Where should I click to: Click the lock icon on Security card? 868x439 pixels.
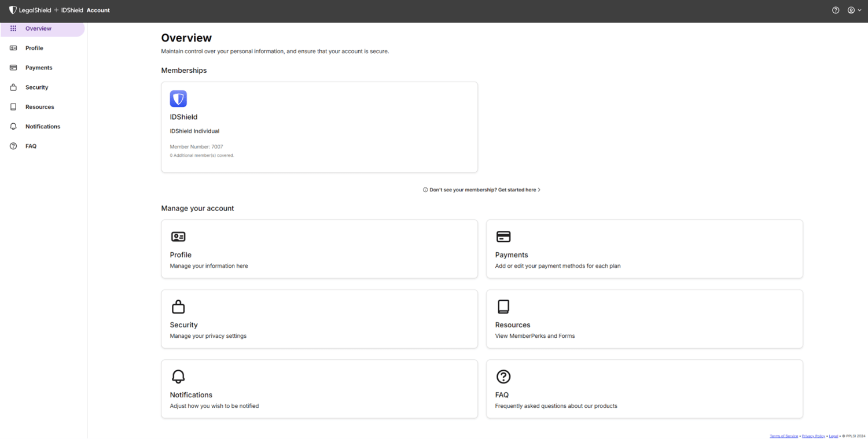[x=178, y=307]
